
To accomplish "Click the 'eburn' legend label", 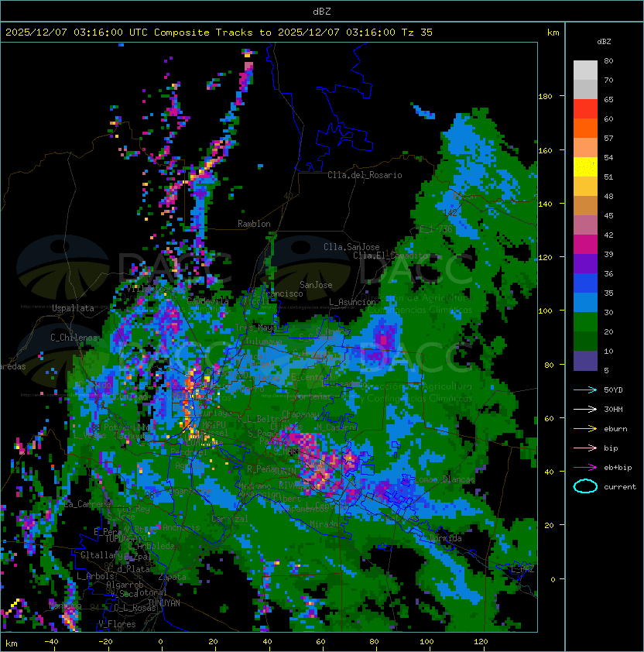I will [615, 429].
